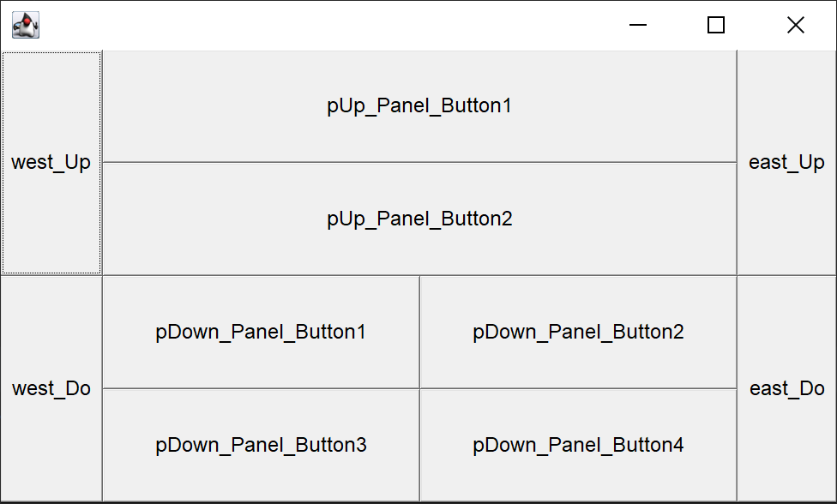Maximize the Java application window
Viewport: 837px width, 504px height.
[716, 26]
